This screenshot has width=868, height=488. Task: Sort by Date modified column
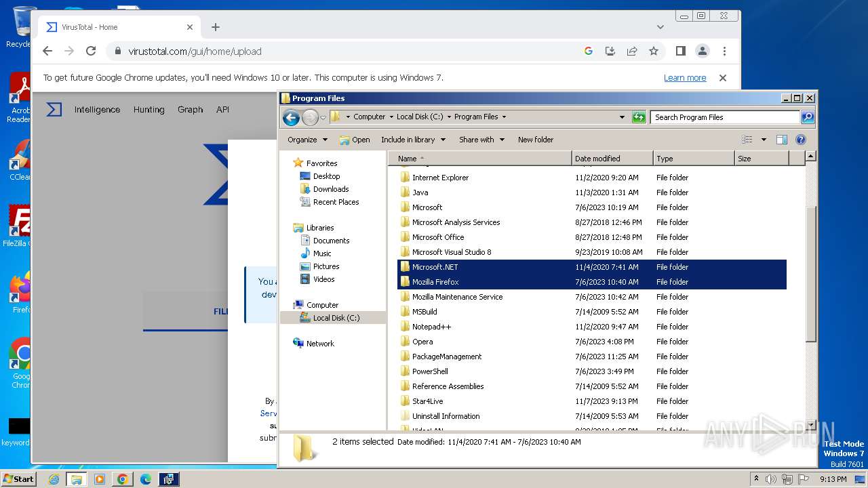point(612,159)
